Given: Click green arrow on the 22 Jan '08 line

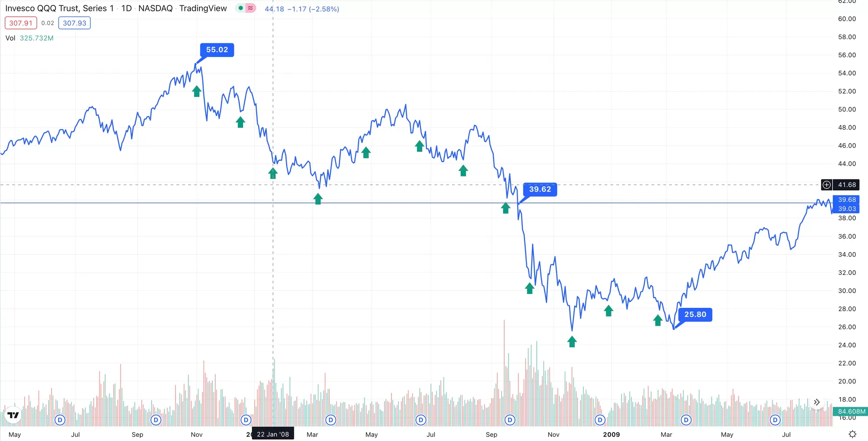Looking at the screenshot, I should (x=273, y=173).
